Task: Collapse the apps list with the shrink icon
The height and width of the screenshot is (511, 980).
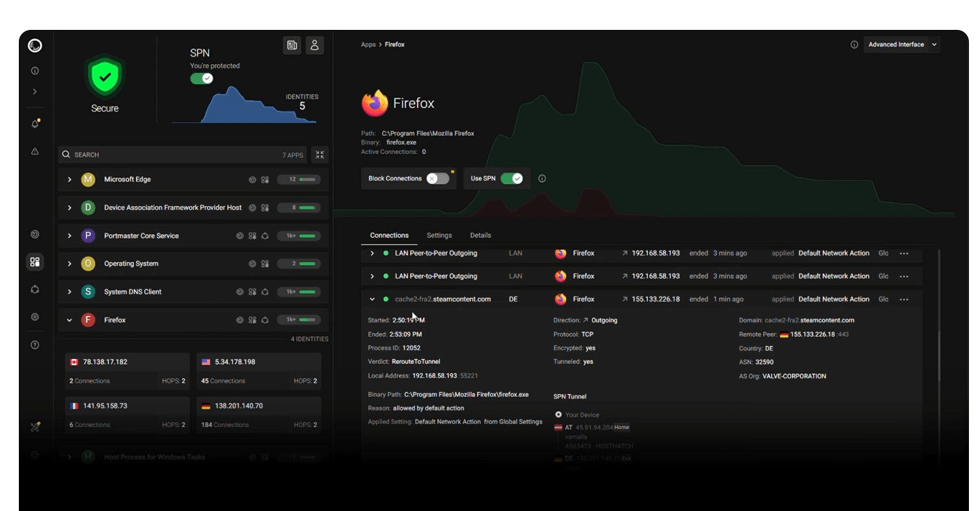Action: coord(320,155)
